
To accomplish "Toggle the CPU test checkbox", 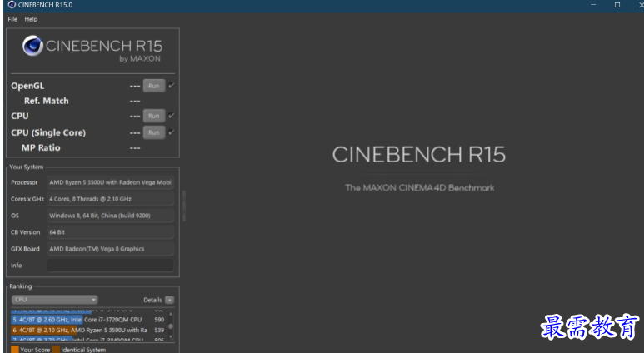I will 172,116.
